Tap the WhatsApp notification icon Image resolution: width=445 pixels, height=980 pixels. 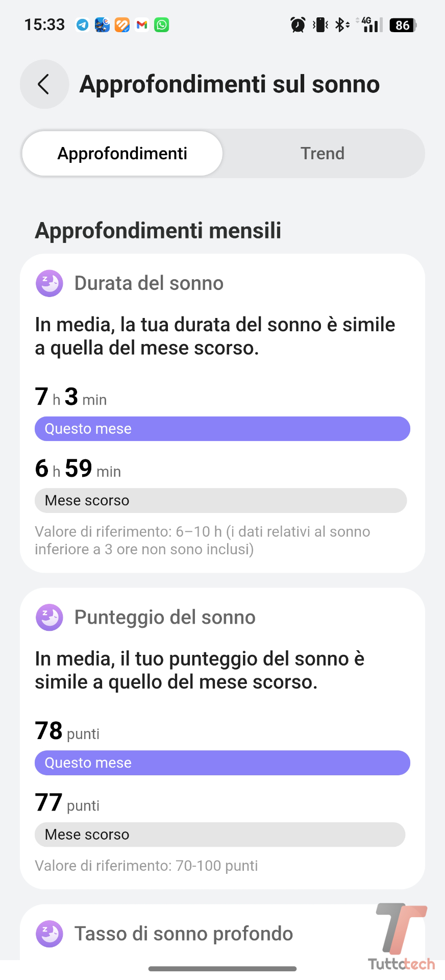(x=162, y=24)
